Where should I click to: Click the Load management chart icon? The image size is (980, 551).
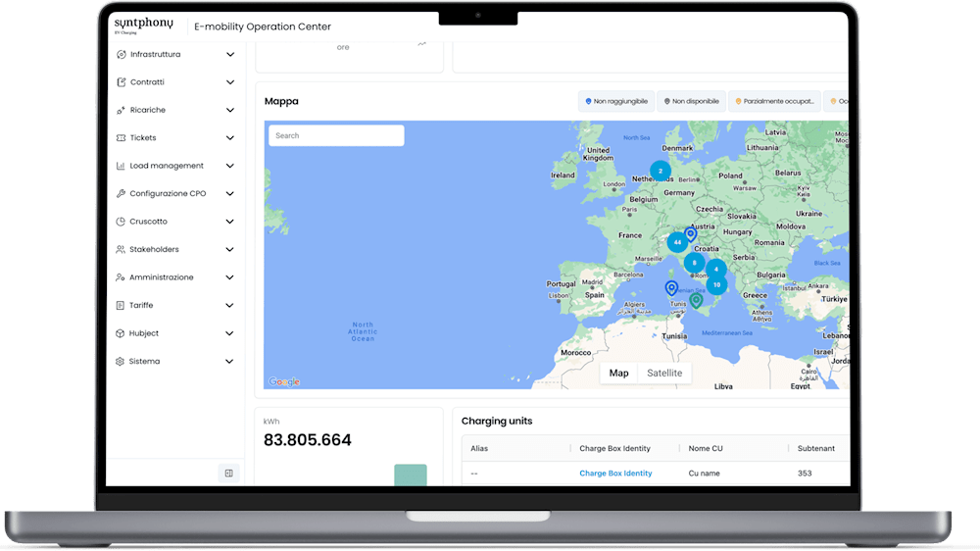[121, 166]
